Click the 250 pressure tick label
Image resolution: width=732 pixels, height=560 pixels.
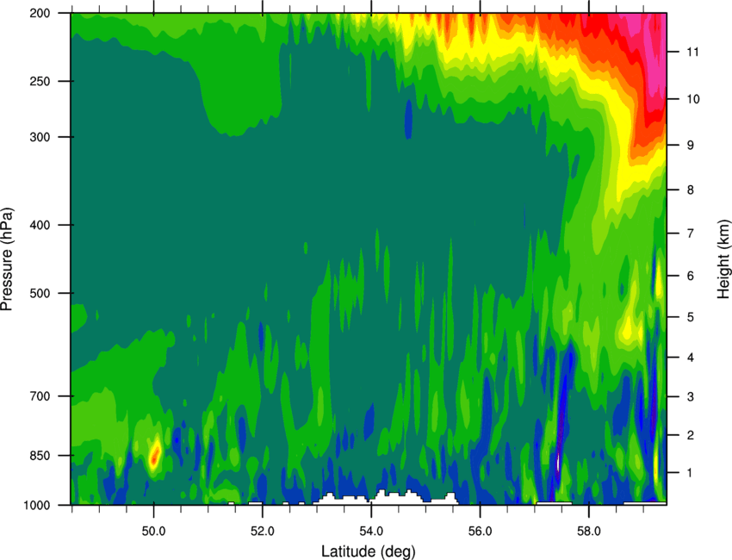pyautogui.click(x=40, y=81)
